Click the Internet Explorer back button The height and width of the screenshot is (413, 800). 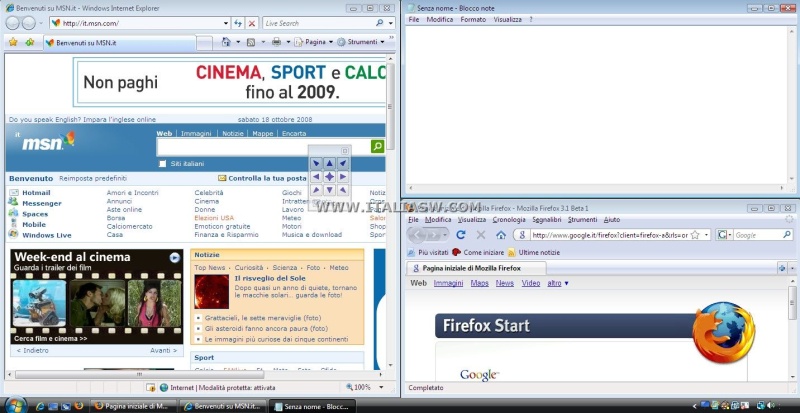pos(13,23)
